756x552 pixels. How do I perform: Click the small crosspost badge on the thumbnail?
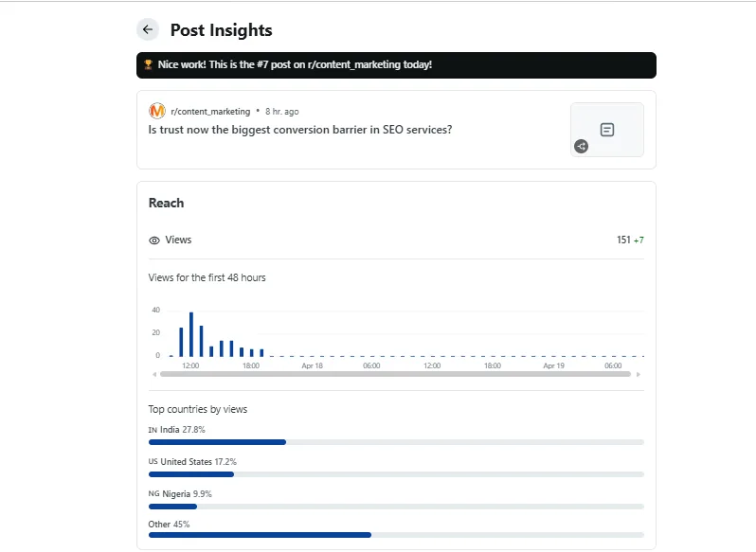[581, 147]
